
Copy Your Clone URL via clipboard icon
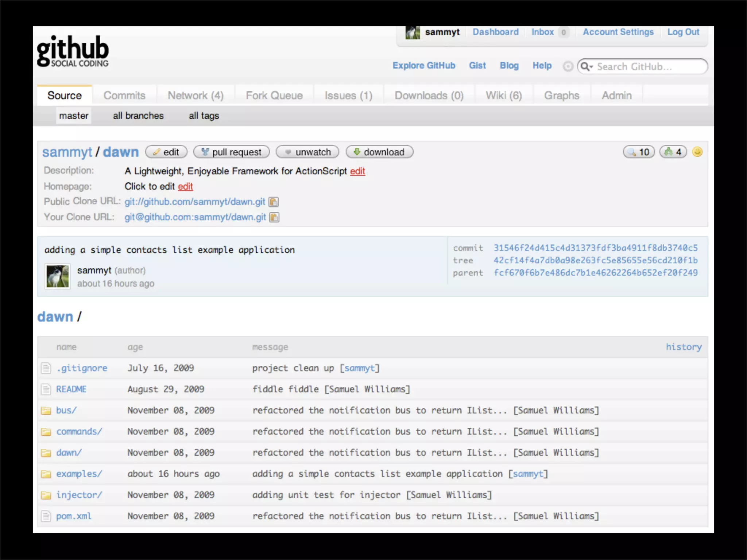pos(274,217)
